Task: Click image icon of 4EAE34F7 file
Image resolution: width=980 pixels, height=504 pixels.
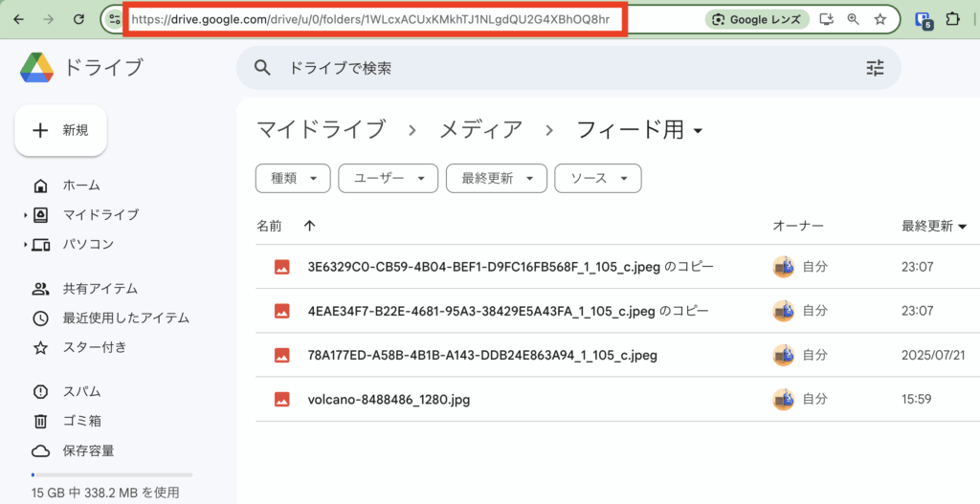Action: tap(282, 311)
